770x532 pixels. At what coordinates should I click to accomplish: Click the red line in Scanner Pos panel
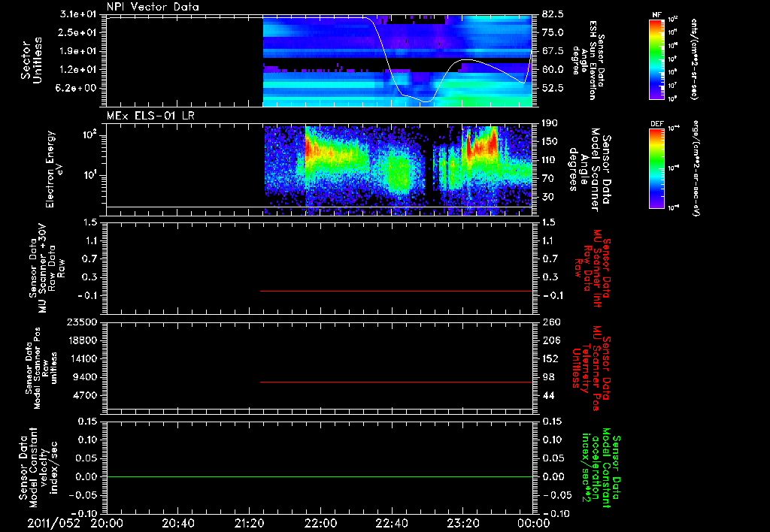click(x=396, y=382)
